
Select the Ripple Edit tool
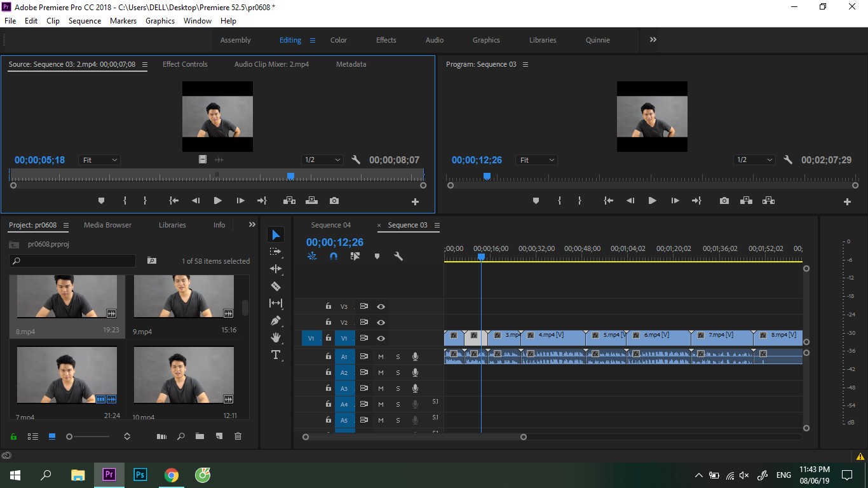[x=276, y=269]
